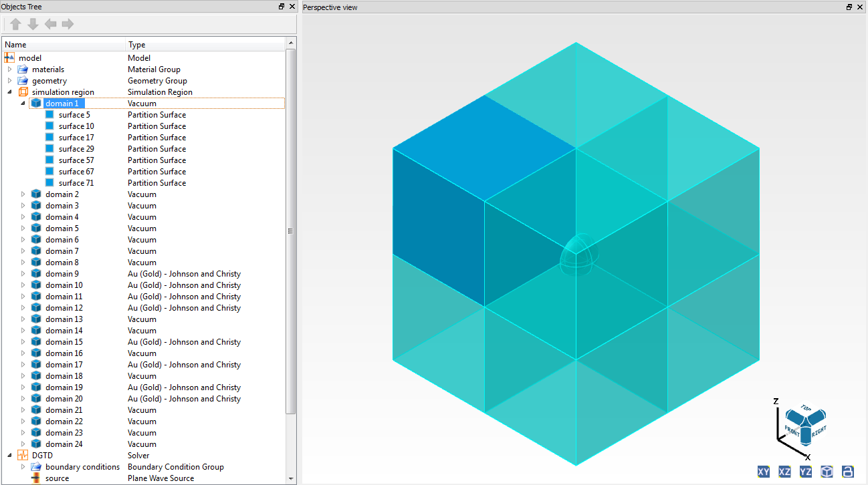This screenshot has height=485, width=868.
Task: Expand the boundary conditions group
Action: pyautogui.click(x=23, y=466)
